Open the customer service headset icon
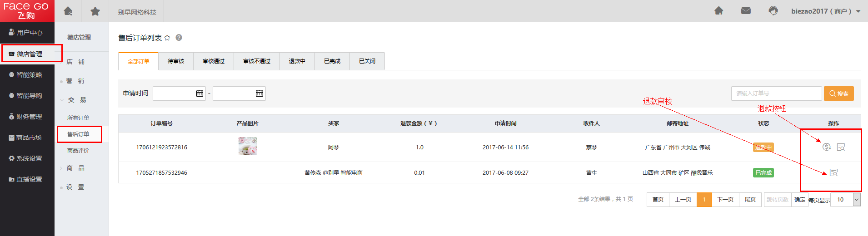The width and height of the screenshot is (868, 236). pyautogui.click(x=773, y=11)
